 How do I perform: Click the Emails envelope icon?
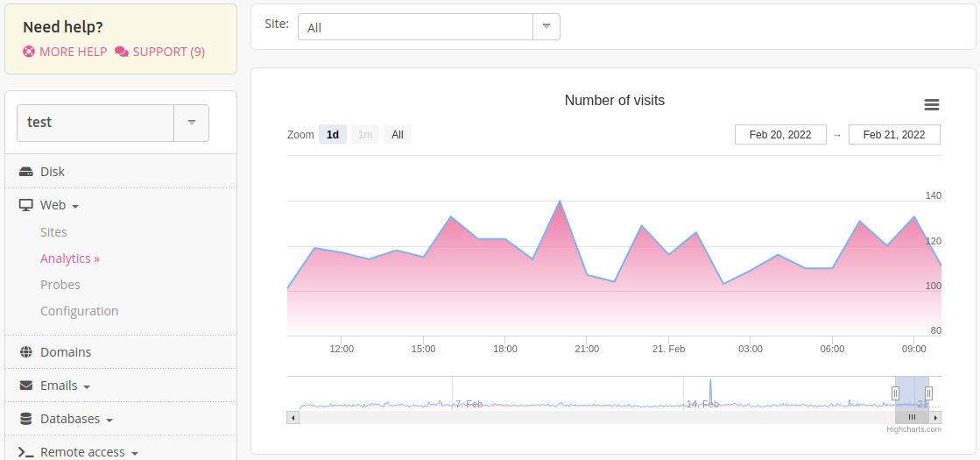(26, 386)
